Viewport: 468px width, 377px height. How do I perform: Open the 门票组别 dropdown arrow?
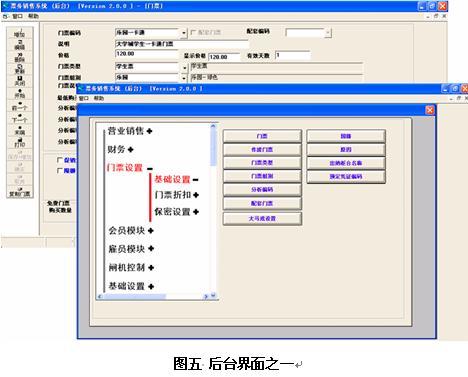click(184, 78)
